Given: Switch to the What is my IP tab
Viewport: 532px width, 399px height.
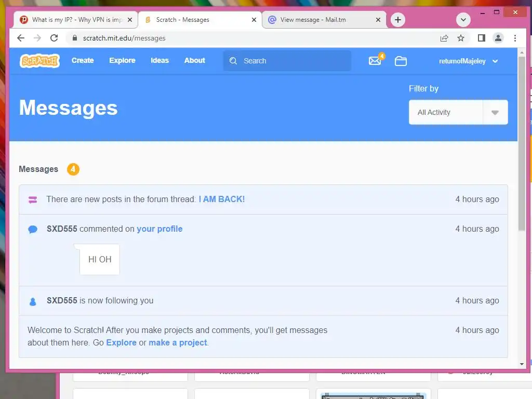Looking at the screenshot, I should click(x=76, y=20).
